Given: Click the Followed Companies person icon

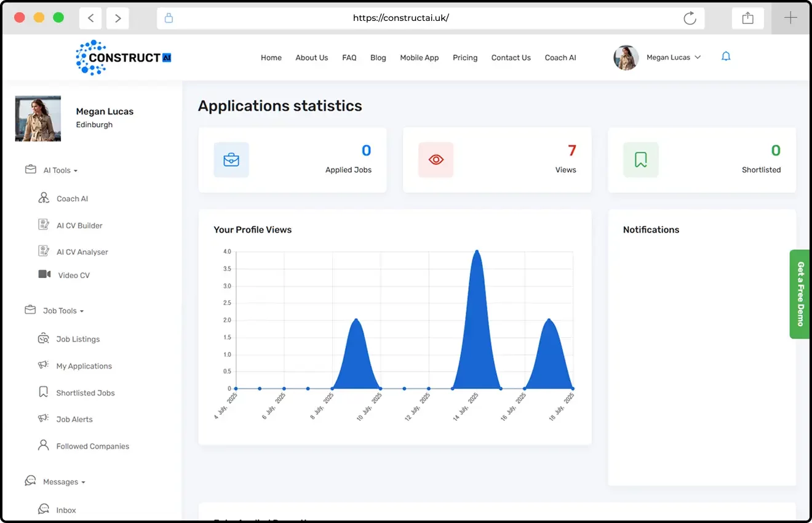Looking at the screenshot, I should [44, 445].
